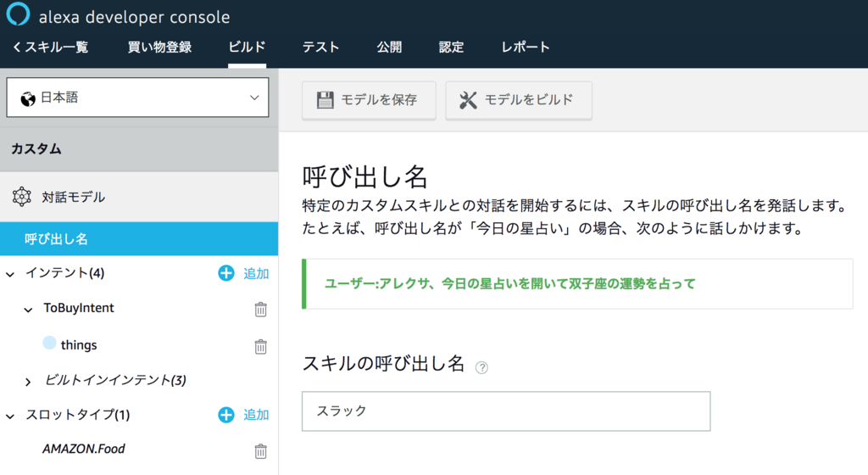The width and height of the screenshot is (868, 475).
Task: Click the 呼び出し名 page heading
Action: click(x=364, y=177)
